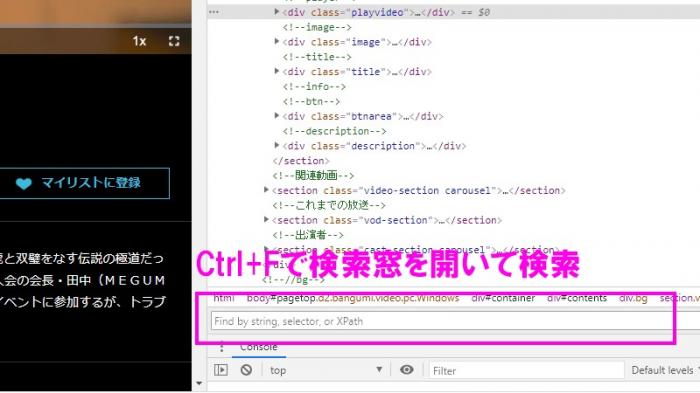
Task: Select div#container in the breadcrumb
Action: [503, 298]
